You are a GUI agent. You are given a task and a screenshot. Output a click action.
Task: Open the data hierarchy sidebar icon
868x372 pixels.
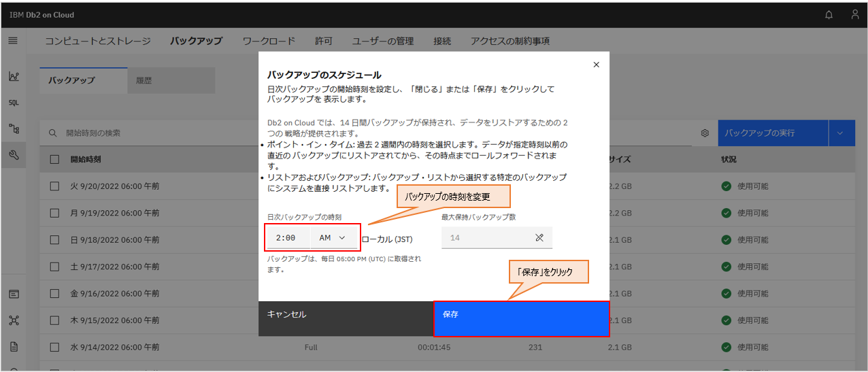coord(14,129)
